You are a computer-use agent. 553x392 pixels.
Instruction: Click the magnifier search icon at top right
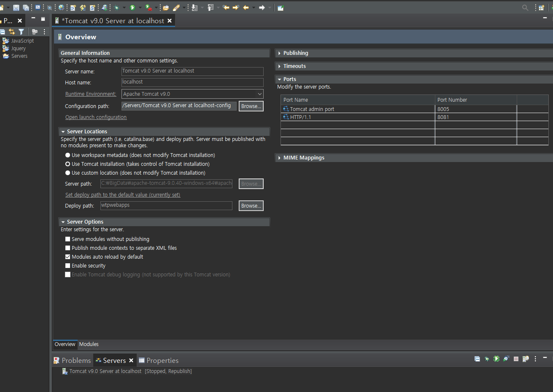coord(525,8)
